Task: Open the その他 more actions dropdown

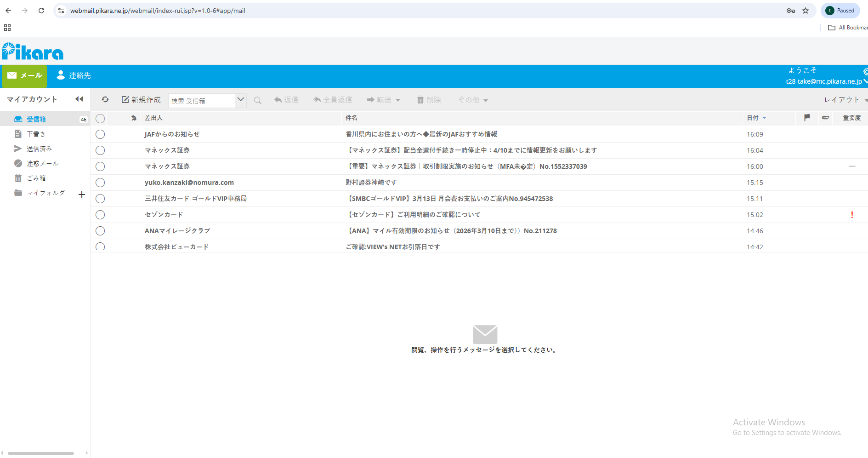Action: pos(473,100)
